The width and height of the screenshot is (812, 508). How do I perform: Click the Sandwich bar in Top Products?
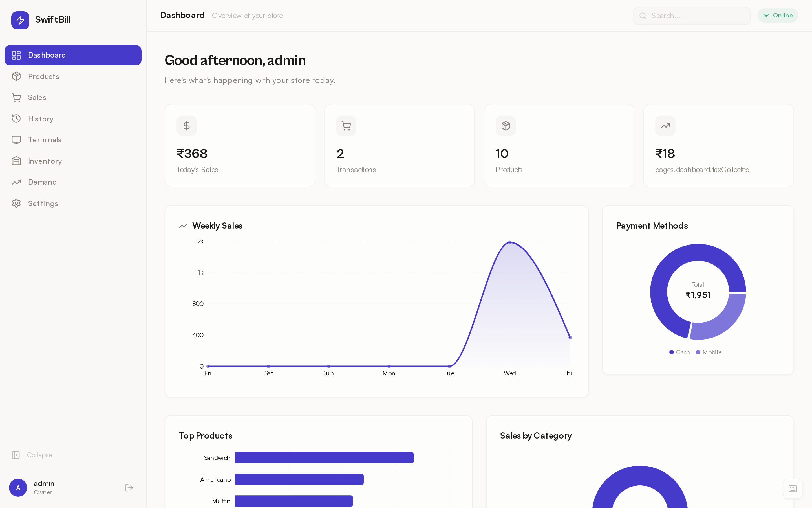[x=324, y=457]
